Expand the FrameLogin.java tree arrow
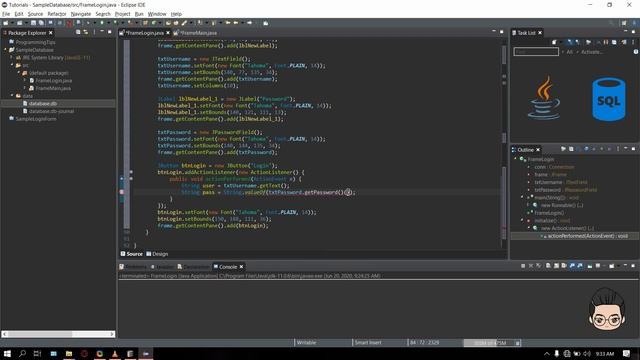640x360 pixels. [x=25, y=80]
